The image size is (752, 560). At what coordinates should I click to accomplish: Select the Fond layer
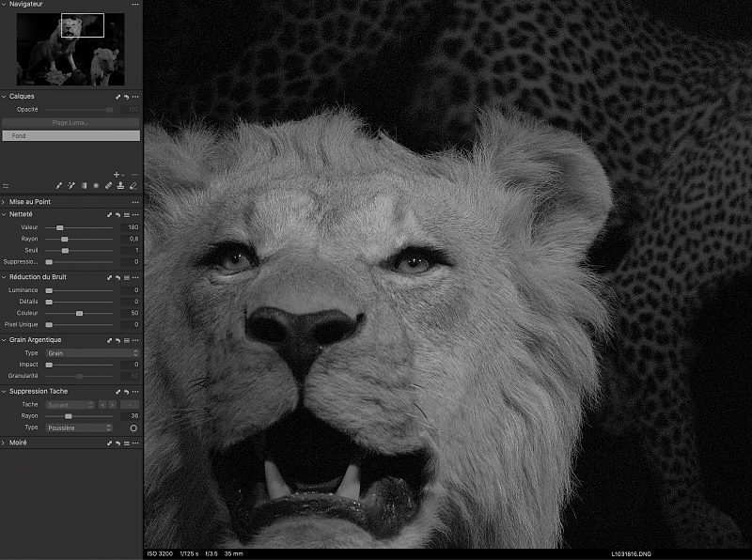point(70,136)
